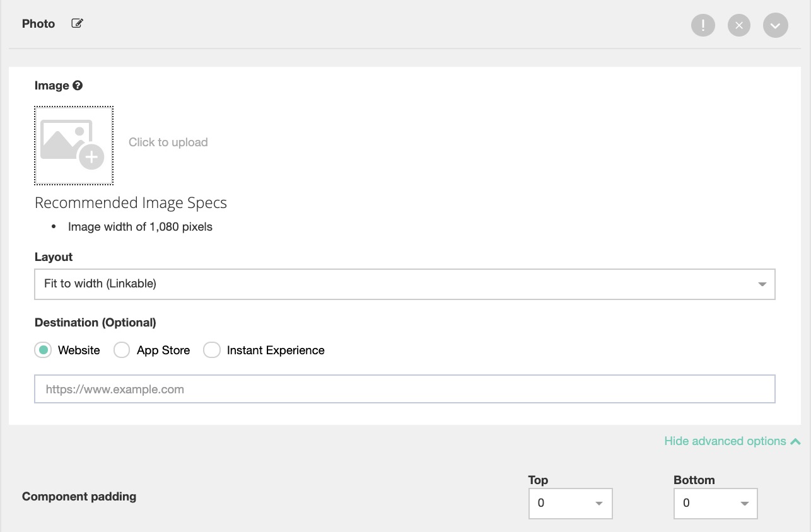The width and height of the screenshot is (811, 532).
Task: Select the Website destination radio button
Action: tap(43, 350)
